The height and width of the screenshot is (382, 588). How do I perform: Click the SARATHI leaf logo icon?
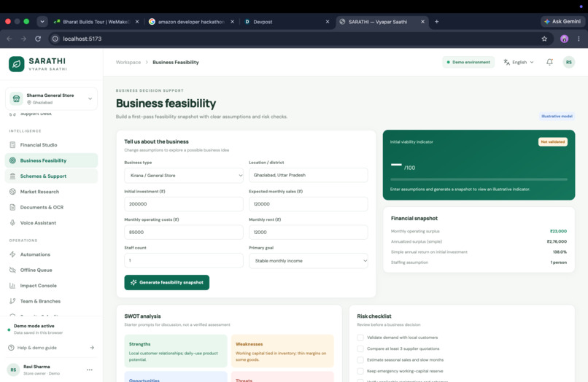17,64
